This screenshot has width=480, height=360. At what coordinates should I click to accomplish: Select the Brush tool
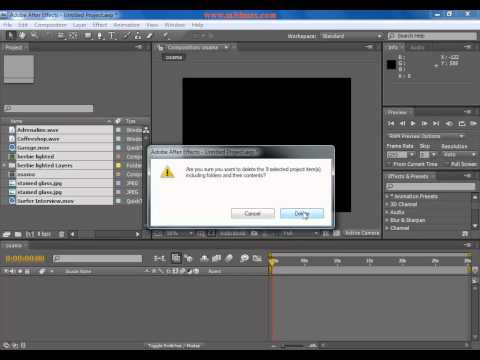pyautogui.click(x=127, y=36)
